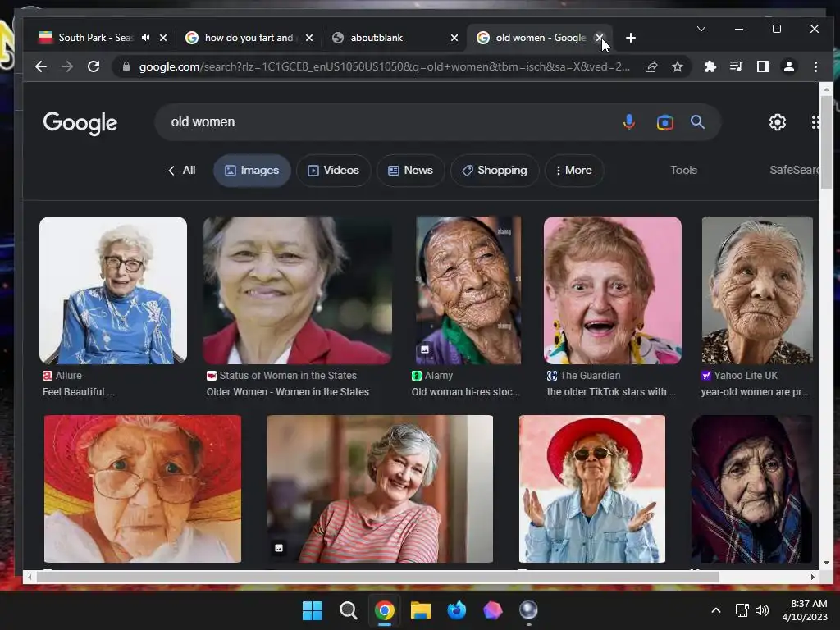Switch to News results
Viewport: 840px width, 630px height.
(x=410, y=171)
